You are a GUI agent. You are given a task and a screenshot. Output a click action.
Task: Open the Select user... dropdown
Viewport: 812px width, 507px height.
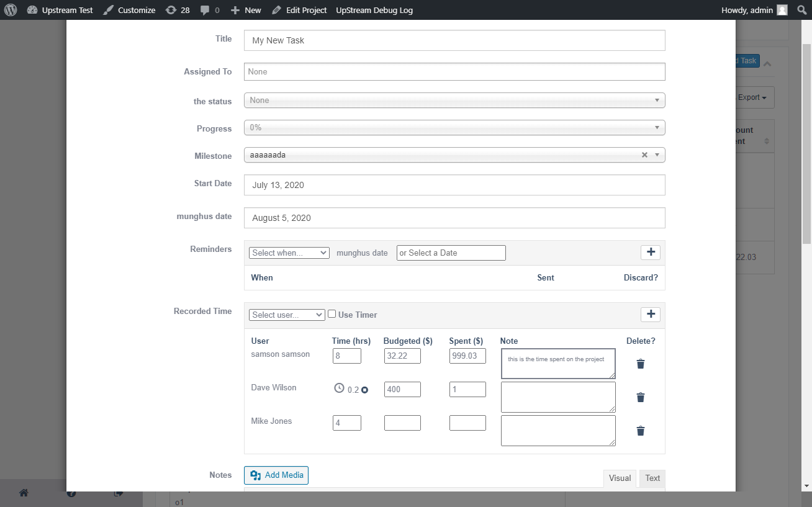click(286, 315)
